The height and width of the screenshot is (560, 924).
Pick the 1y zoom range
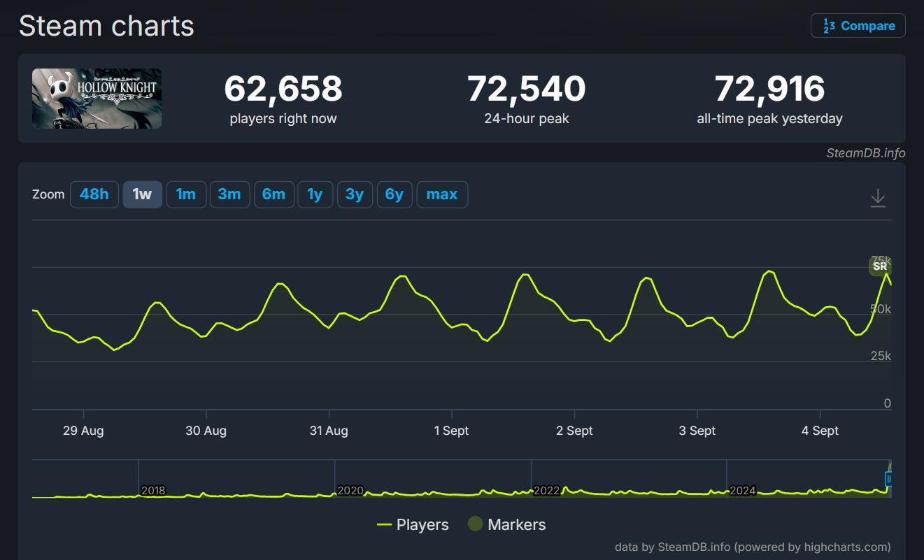point(315,194)
